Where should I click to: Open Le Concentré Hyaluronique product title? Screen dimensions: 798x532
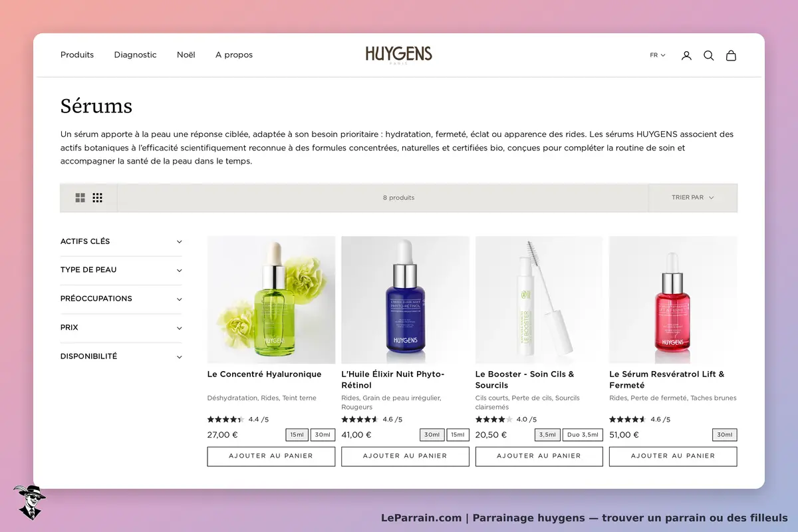coord(265,374)
